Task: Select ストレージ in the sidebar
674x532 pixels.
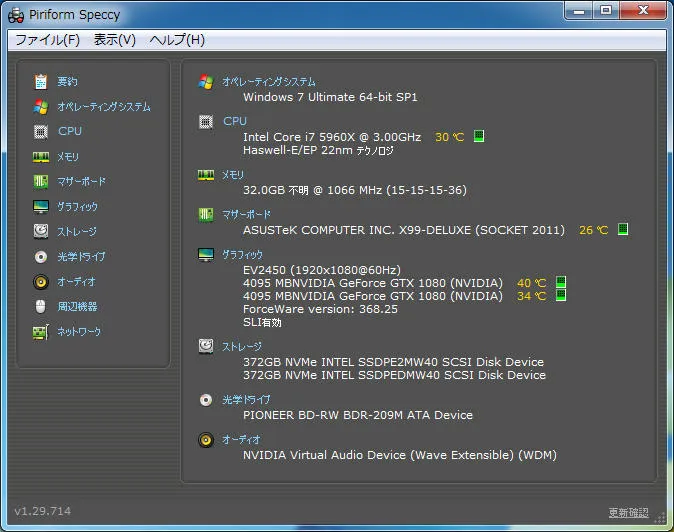Action: click(77, 232)
